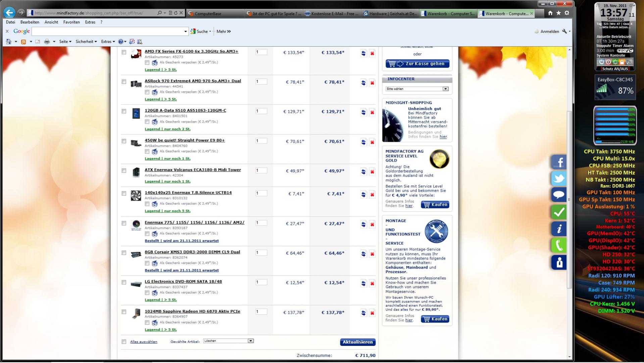Open the Ansicht menu
Screen dimensions: 644x363
[51, 22]
